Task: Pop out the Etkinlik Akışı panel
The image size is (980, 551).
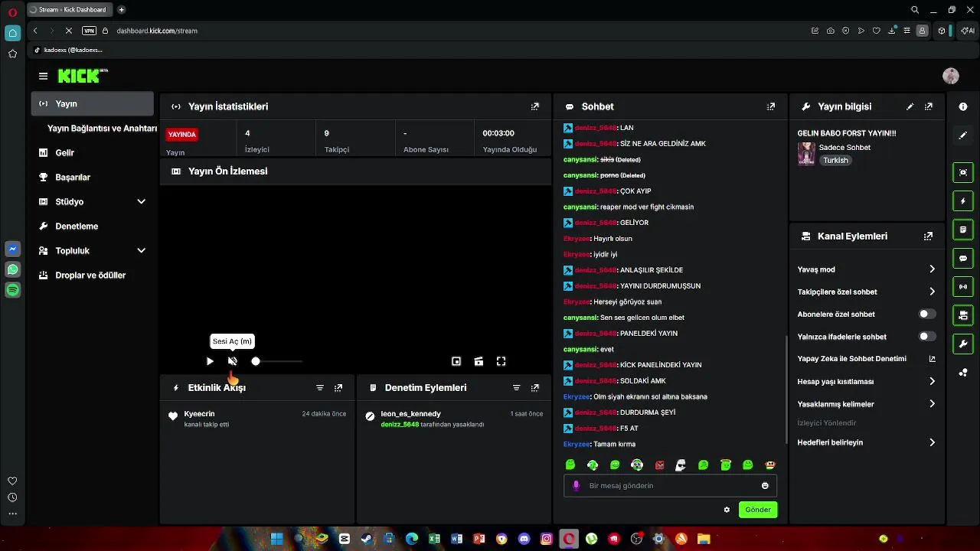Action: click(338, 388)
